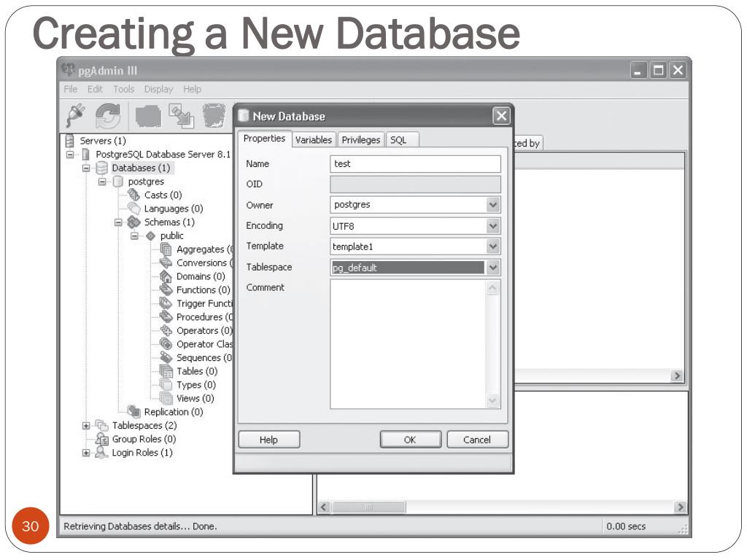747x560 pixels.
Task: Open the File menu
Action: [x=71, y=89]
